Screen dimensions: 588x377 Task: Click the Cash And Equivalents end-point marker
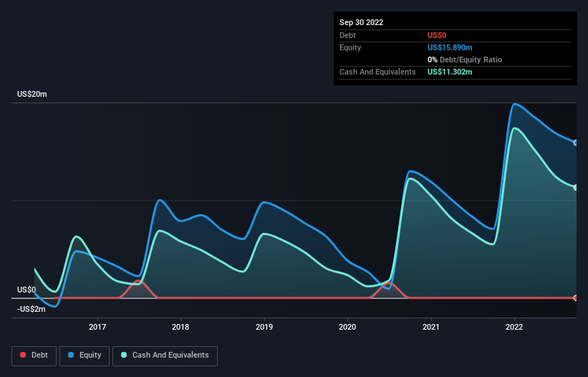tap(576, 188)
